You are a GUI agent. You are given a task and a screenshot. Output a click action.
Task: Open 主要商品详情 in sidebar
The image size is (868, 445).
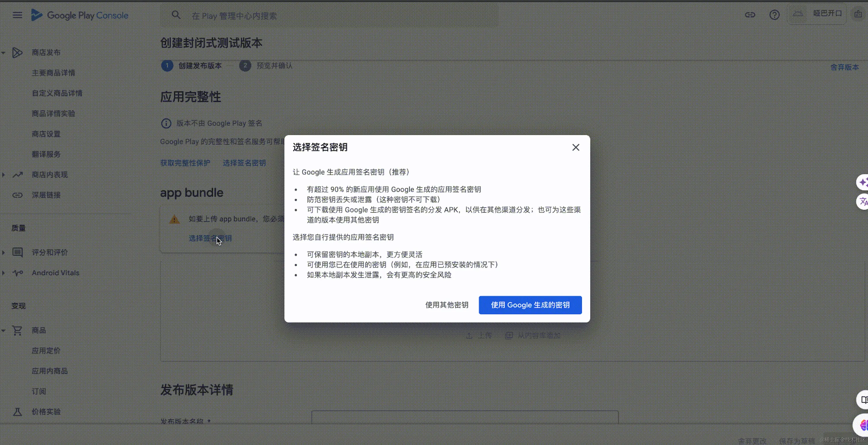(53, 73)
